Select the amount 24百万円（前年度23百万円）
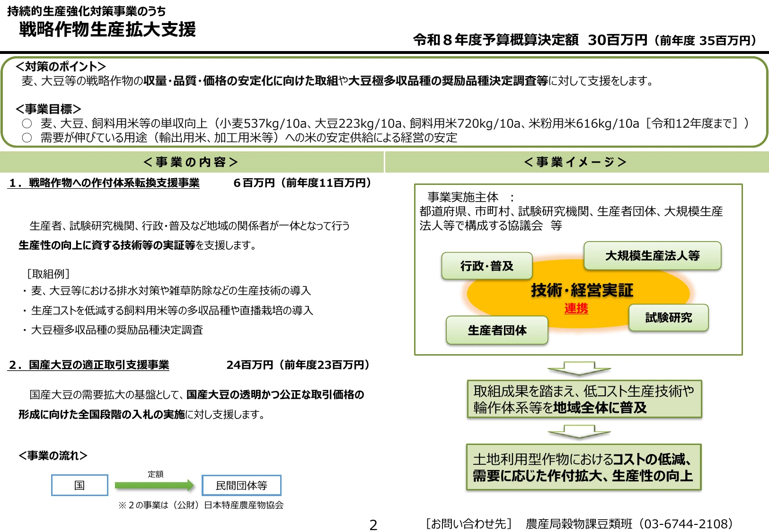Image resolution: width=769 pixels, height=532 pixels. 299,365
